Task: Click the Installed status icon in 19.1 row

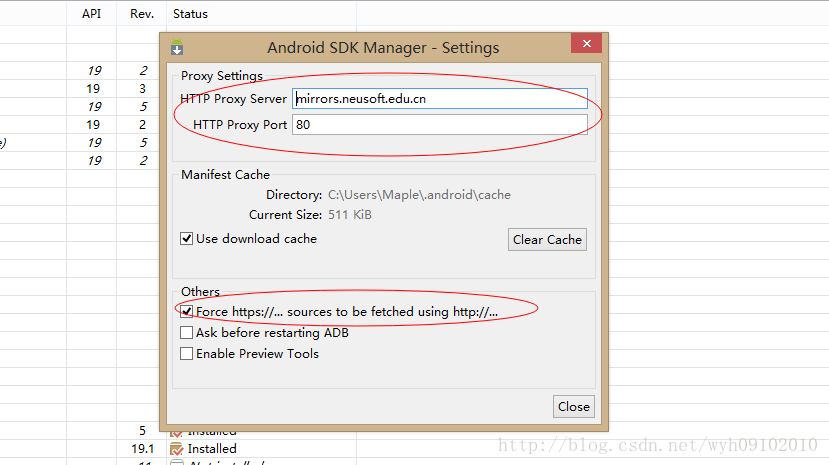Action: pyautogui.click(x=177, y=449)
